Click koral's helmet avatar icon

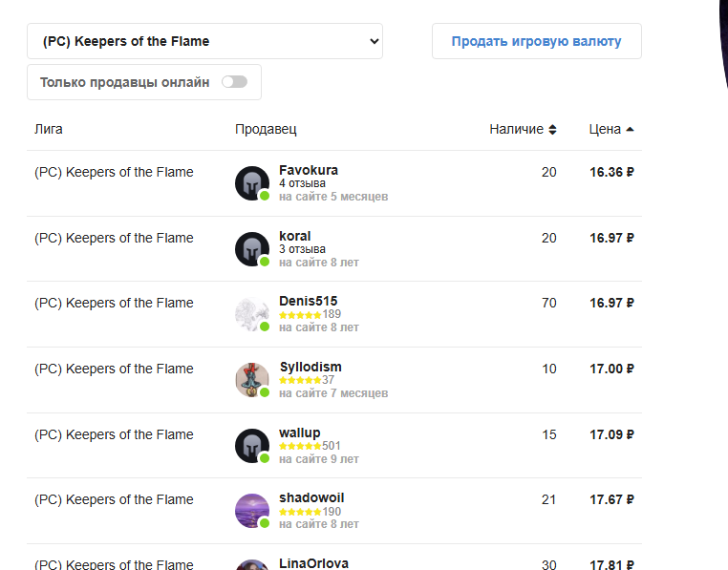252,249
